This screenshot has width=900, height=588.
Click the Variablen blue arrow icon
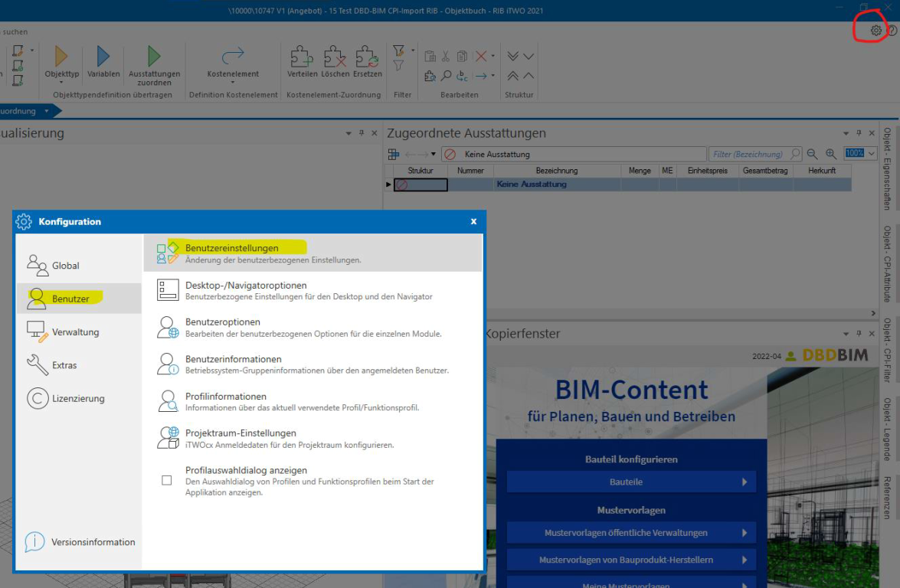pos(103,57)
